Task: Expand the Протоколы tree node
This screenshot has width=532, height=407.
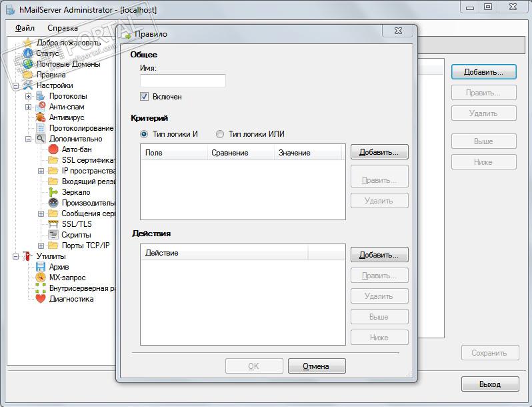Action: coord(28,96)
